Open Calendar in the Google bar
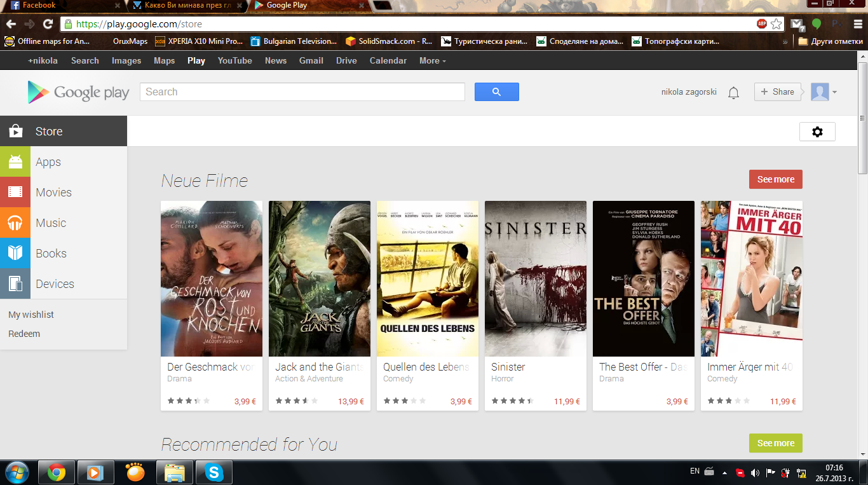 [388, 60]
